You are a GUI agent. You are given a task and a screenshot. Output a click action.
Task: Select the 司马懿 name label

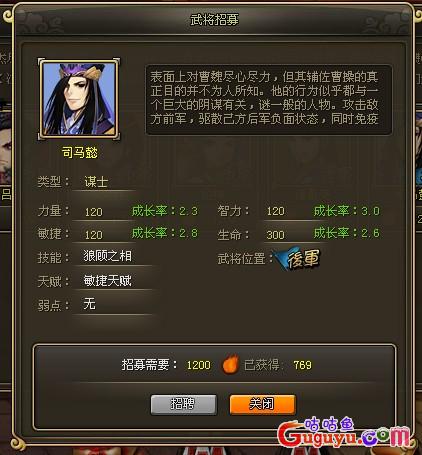80,153
